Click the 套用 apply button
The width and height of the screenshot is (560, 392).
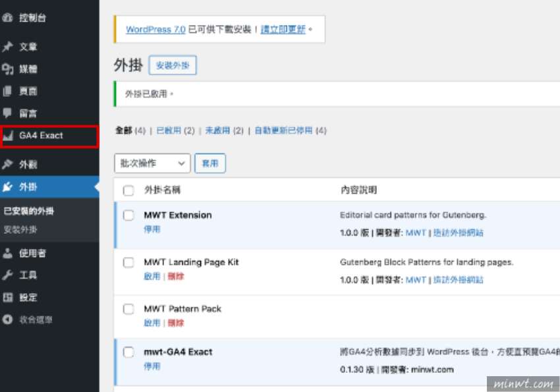click(x=210, y=163)
